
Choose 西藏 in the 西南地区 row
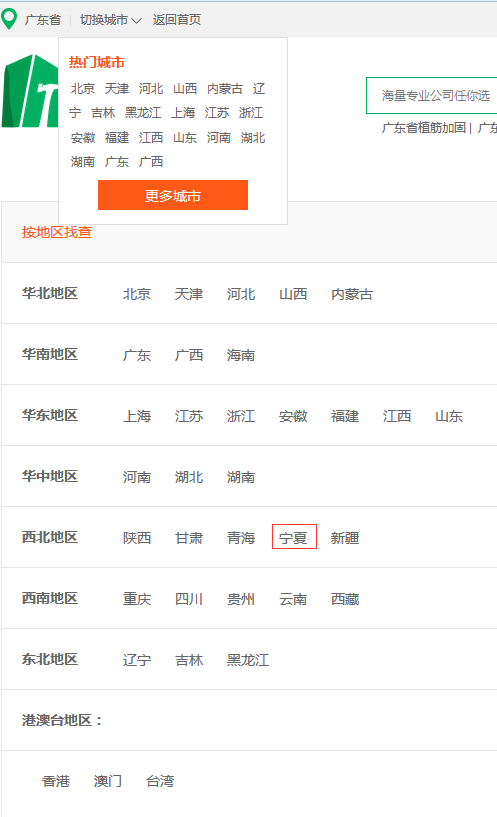click(345, 599)
